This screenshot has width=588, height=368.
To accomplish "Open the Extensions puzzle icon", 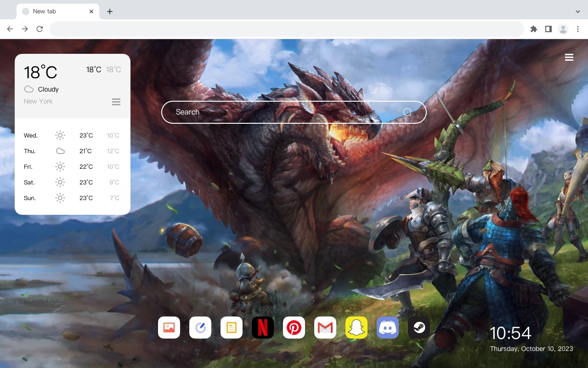I will 534,29.
